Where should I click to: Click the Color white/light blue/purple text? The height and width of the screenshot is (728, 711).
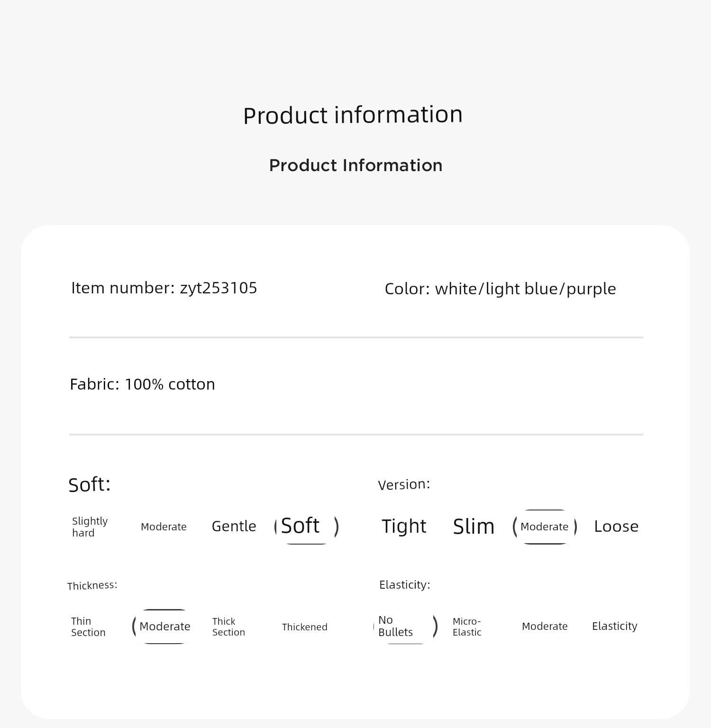tap(500, 289)
